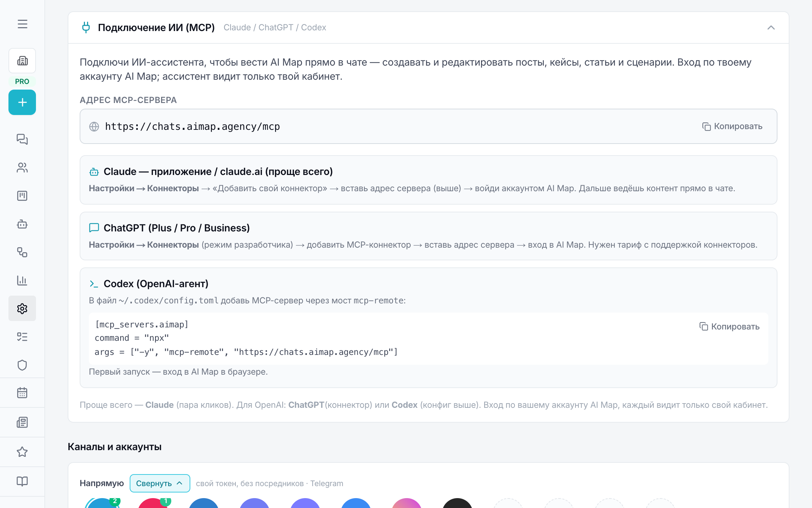Copy the Codex config code block
This screenshot has height=508, width=812.
(x=729, y=327)
